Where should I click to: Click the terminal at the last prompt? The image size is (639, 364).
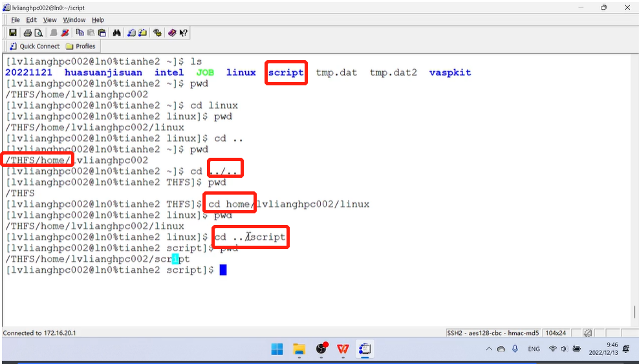(x=223, y=270)
